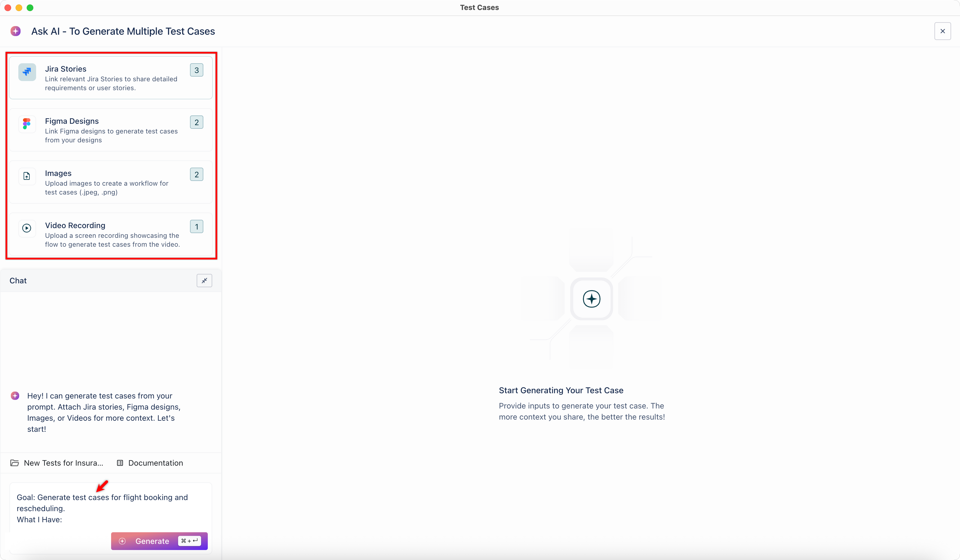Click the Video Recording count badge 1

(197, 227)
